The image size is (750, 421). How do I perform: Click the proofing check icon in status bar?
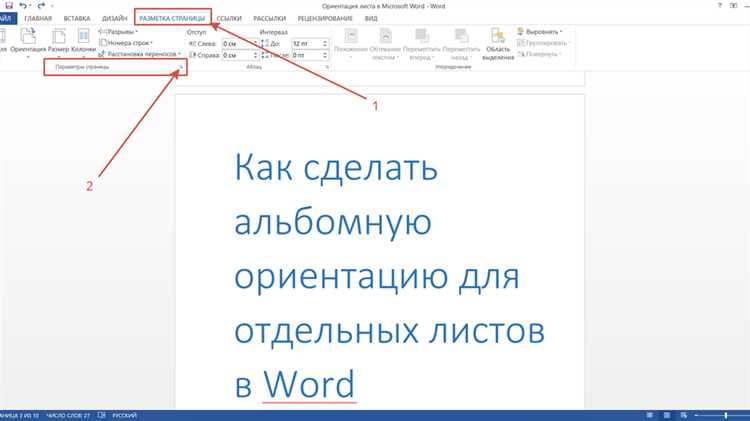point(101,415)
